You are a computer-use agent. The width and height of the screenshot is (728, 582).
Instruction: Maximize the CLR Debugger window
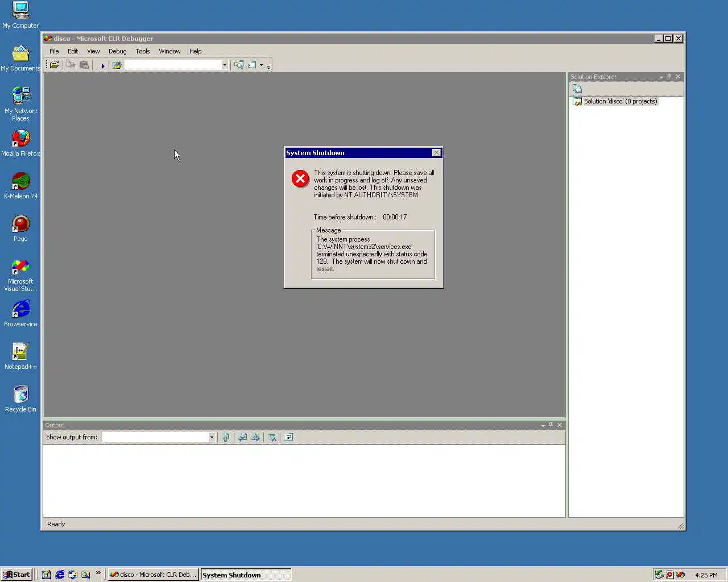(x=668, y=38)
